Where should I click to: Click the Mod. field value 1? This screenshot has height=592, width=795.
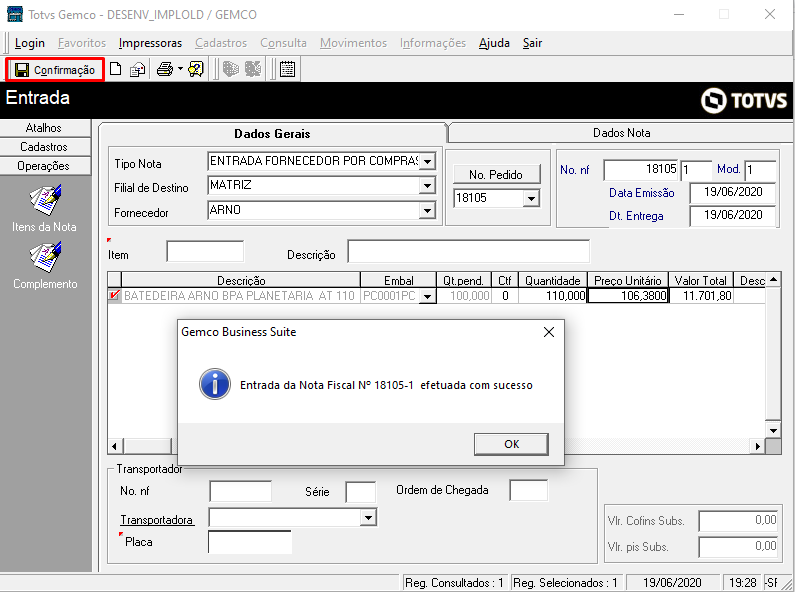(761, 170)
